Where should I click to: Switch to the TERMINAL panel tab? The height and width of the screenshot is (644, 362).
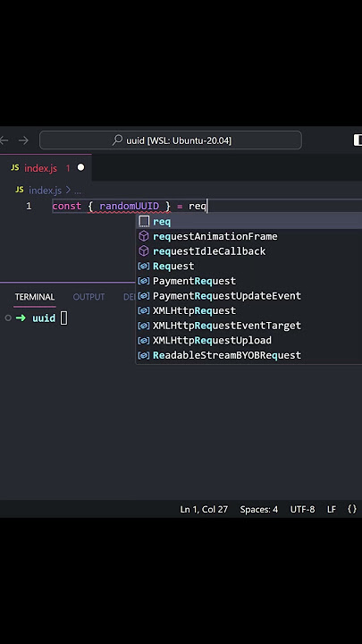[35, 297]
